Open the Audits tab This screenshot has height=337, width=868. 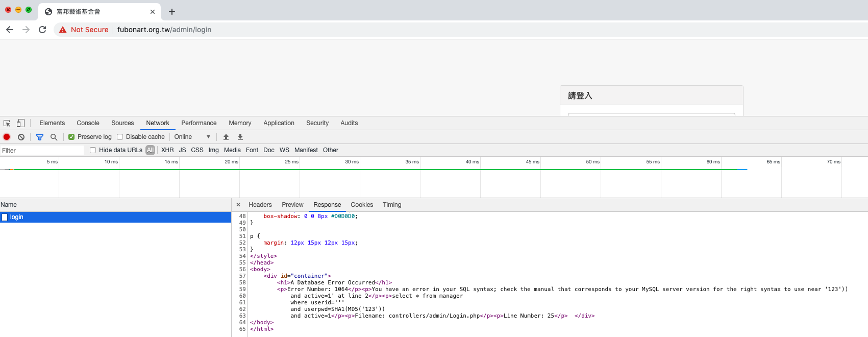349,123
